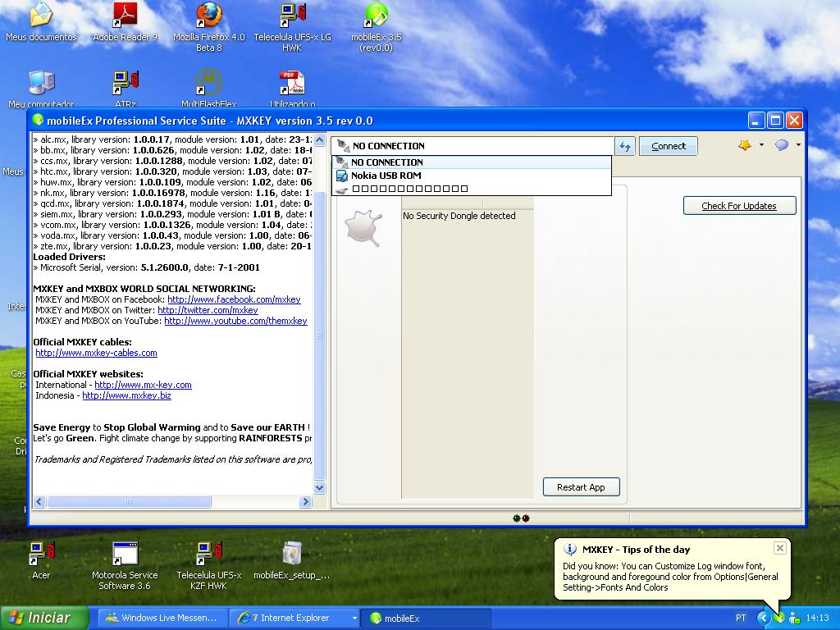Select the Telecelula UFS-x LG HWK shortcut
Viewport: 840px width, 630px height.
(293, 27)
